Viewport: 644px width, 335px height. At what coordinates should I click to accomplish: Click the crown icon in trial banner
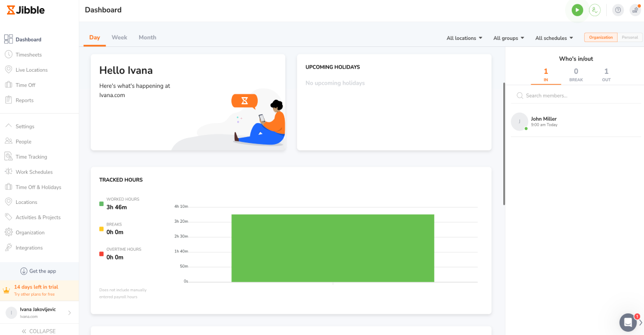pyautogui.click(x=6, y=290)
